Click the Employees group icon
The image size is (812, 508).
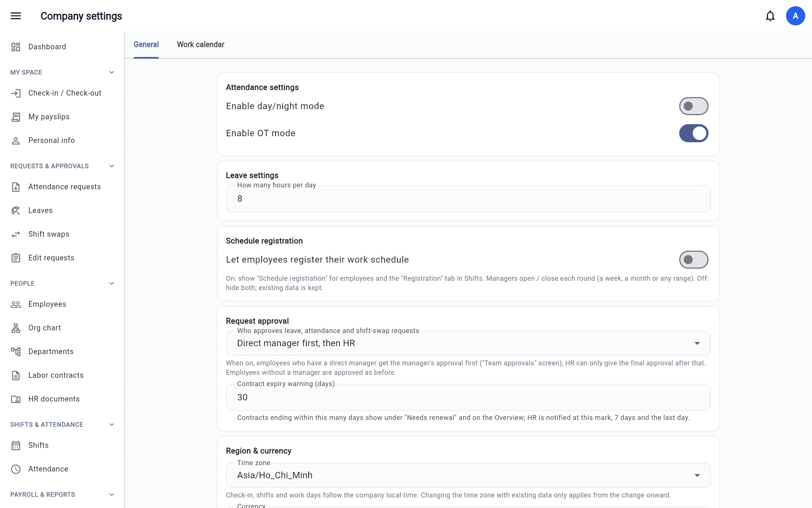[16, 304]
